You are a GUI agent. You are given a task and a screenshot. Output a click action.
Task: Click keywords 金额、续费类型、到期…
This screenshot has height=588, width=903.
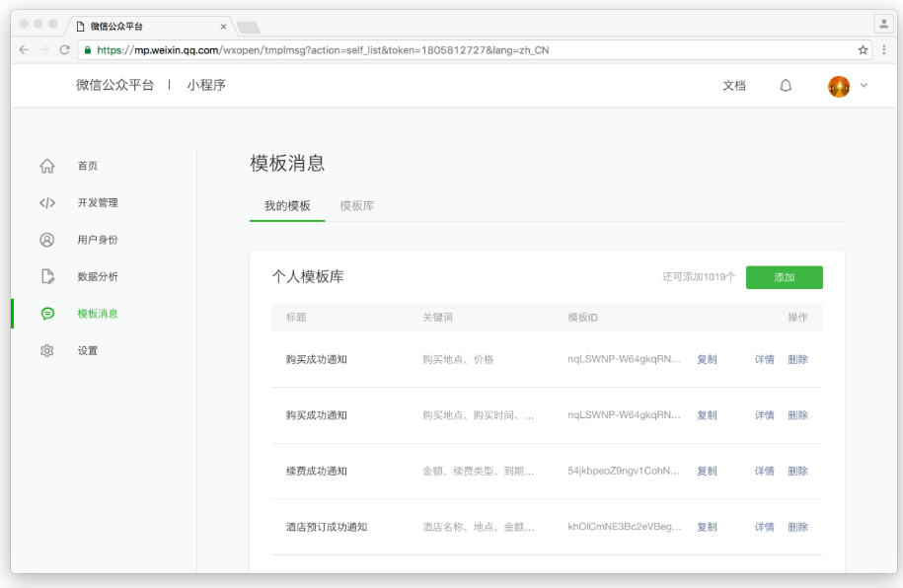coord(479,472)
